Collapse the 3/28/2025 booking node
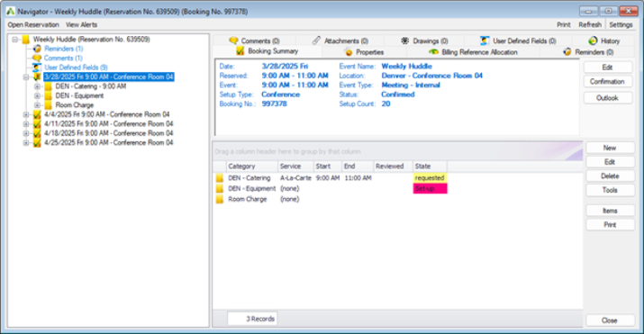 click(x=26, y=77)
